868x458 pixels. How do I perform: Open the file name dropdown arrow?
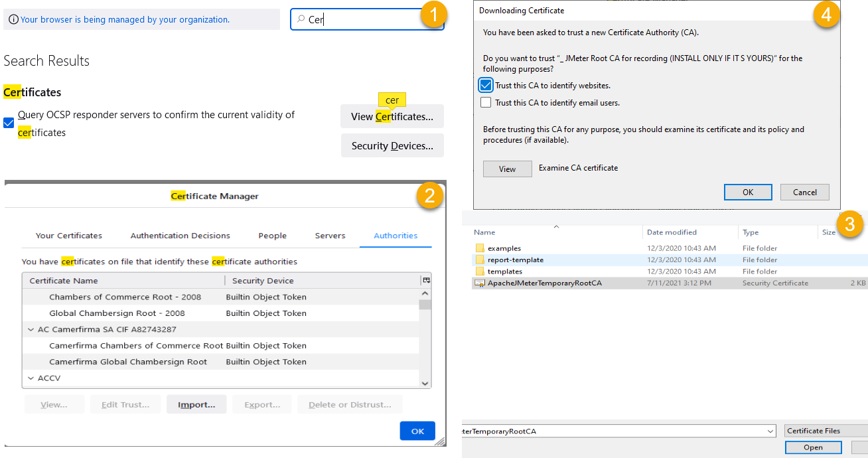(x=770, y=431)
